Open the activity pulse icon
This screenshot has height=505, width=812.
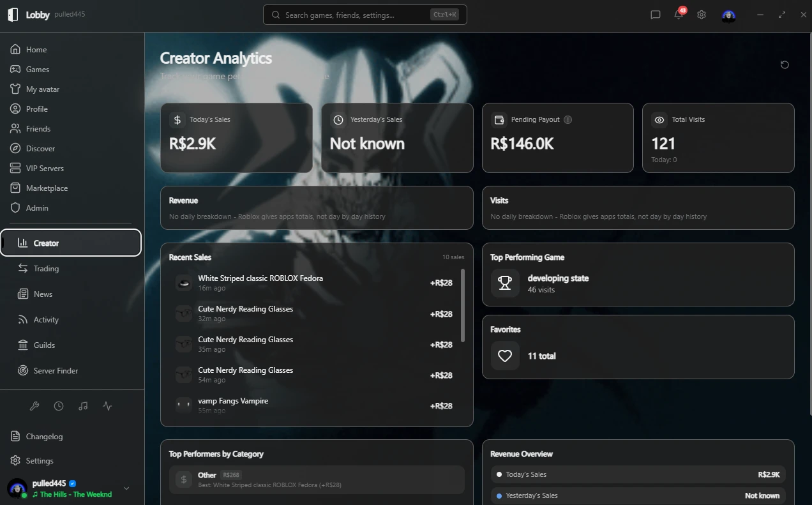(x=107, y=406)
